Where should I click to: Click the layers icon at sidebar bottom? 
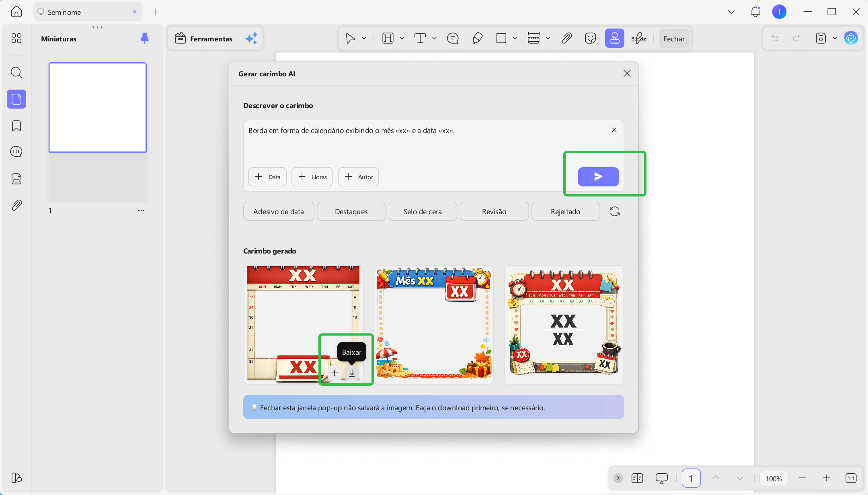(x=16, y=477)
